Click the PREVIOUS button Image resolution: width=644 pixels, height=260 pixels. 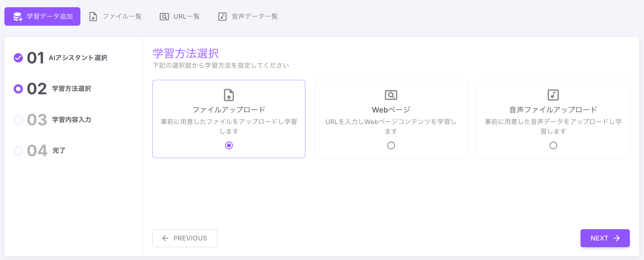[x=185, y=238]
